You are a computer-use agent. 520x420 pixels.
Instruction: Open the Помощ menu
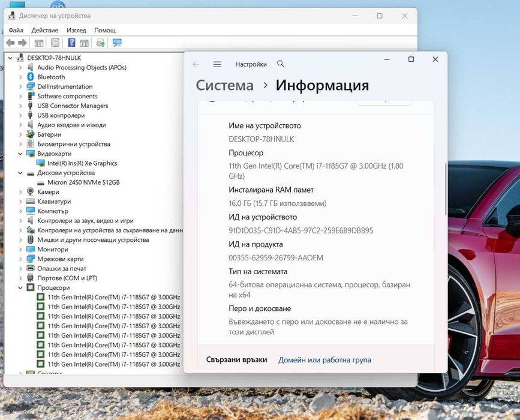(x=105, y=30)
